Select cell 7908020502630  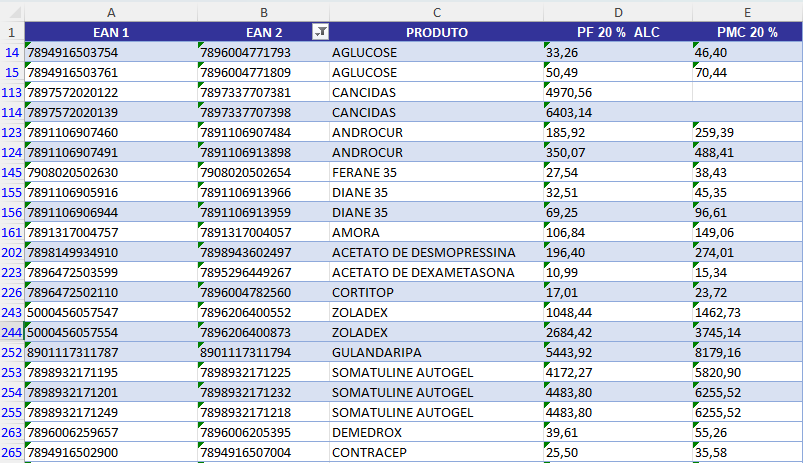pos(111,172)
